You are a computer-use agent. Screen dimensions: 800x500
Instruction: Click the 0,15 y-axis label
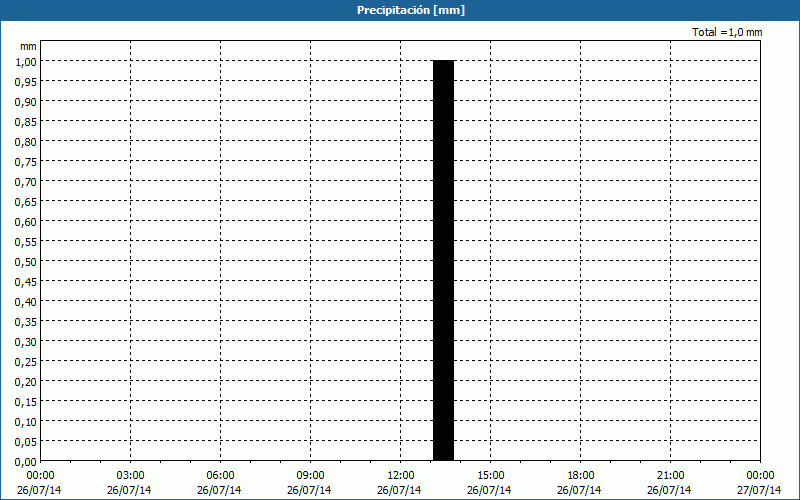pos(26,402)
